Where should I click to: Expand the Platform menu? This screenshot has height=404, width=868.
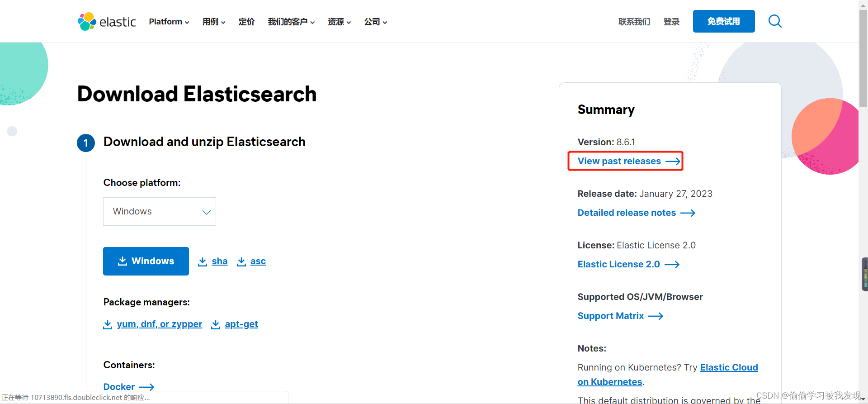tap(169, 22)
